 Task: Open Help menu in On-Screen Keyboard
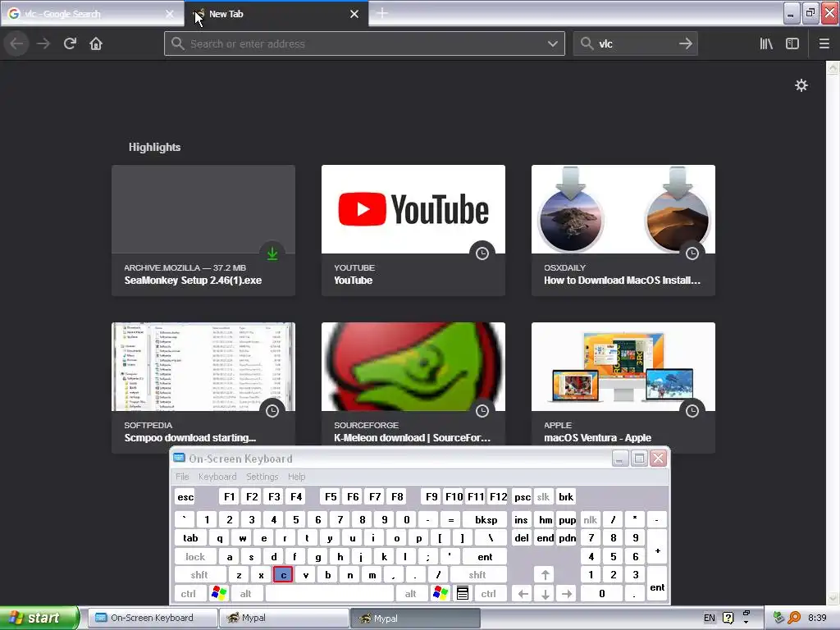click(x=296, y=477)
